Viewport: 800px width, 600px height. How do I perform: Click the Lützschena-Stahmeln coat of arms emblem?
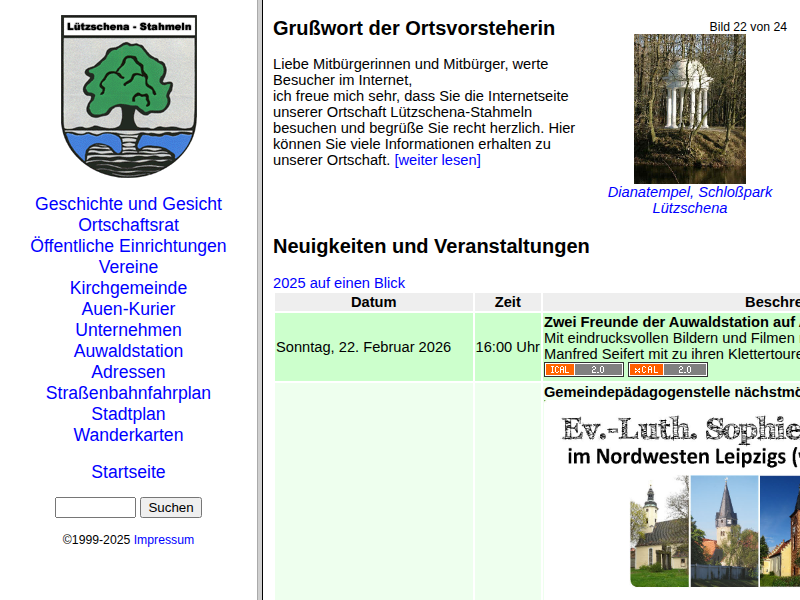[x=128, y=94]
